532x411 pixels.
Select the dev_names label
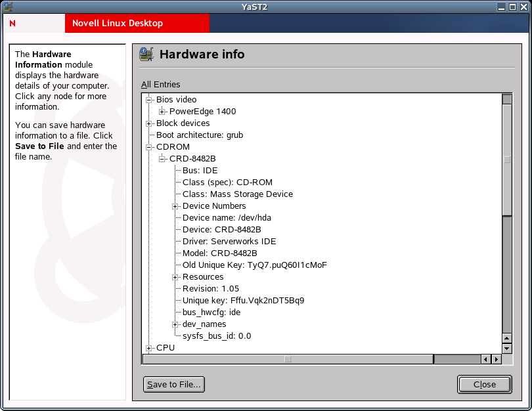tap(204, 324)
